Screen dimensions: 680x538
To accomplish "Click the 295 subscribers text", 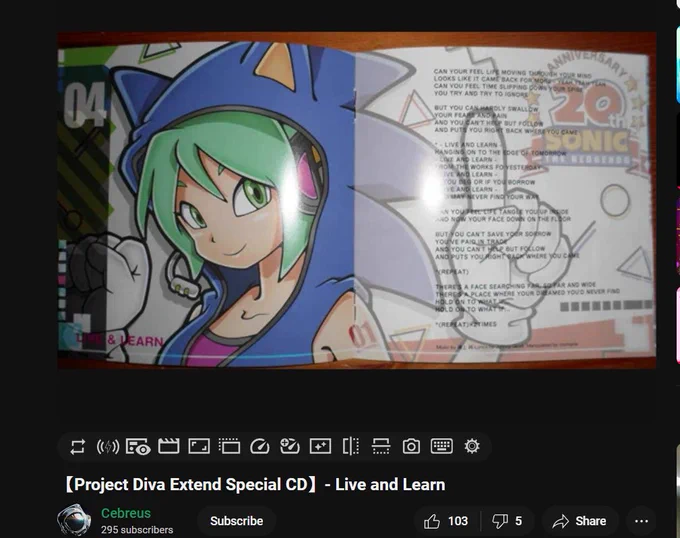I will (x=137, y=530).
